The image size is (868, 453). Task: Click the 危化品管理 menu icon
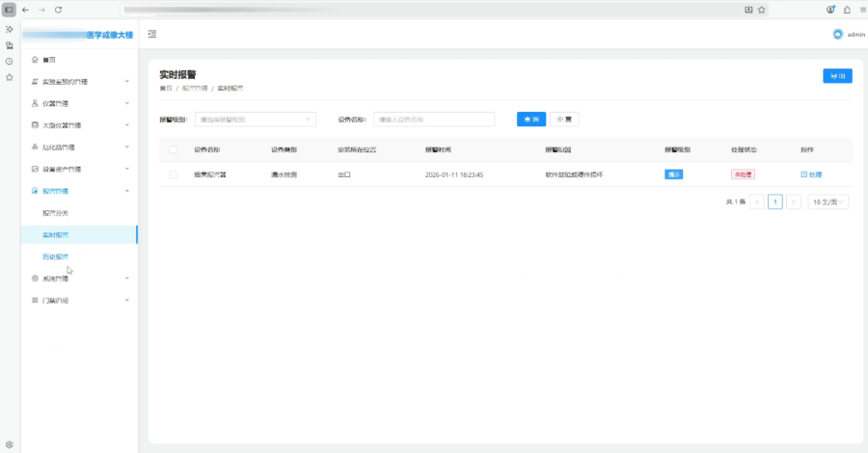(x=35, y=147)
